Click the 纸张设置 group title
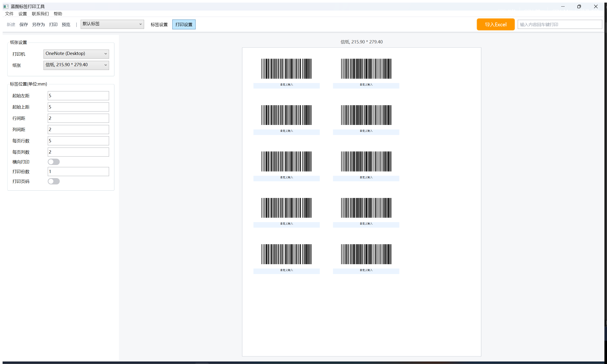This screenshot has height=364, width=607. point(18,43)
